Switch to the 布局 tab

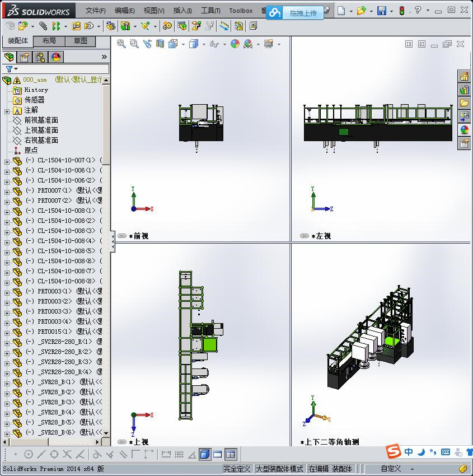click(49, 41)
